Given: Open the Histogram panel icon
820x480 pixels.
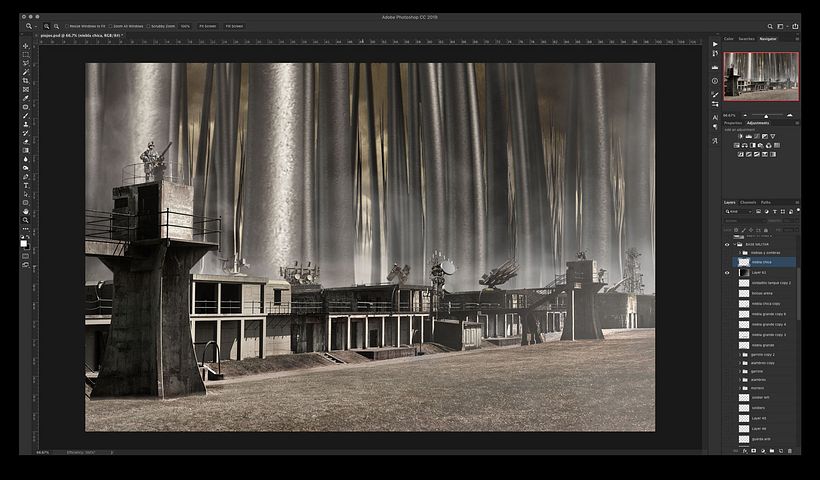Looking at the screenshot, I should [715, 67].
